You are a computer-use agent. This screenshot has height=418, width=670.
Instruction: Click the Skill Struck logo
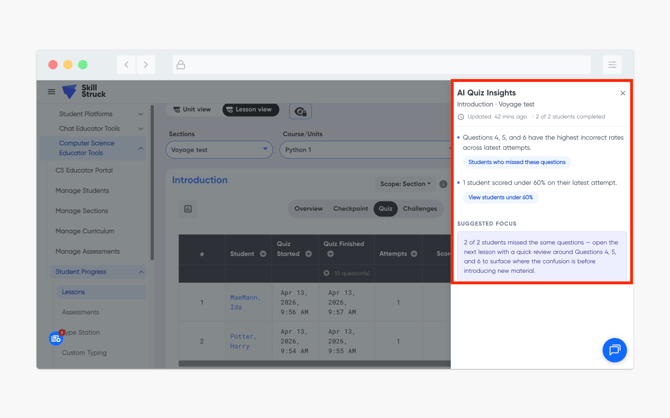(x=85, y=92)
